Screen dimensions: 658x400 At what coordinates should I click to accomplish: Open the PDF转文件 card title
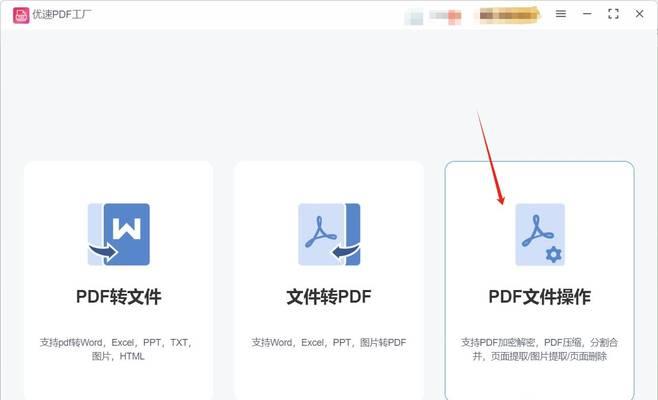[x=119, y=297]
